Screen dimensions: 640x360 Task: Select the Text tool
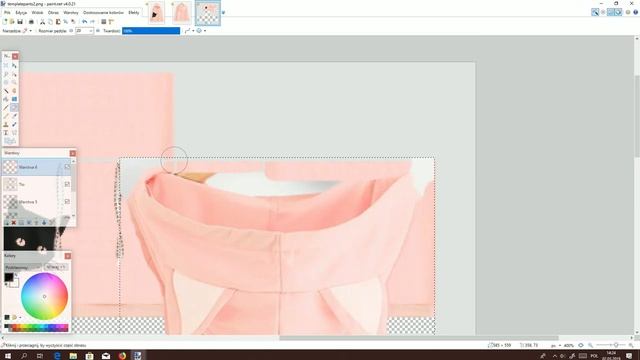[6, 133]
